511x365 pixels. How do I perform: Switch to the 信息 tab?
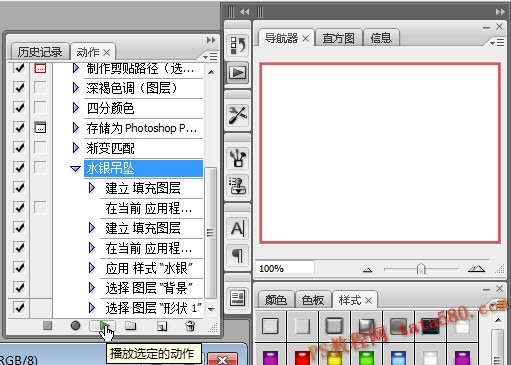pyautogui.click(x=381, y=38)
